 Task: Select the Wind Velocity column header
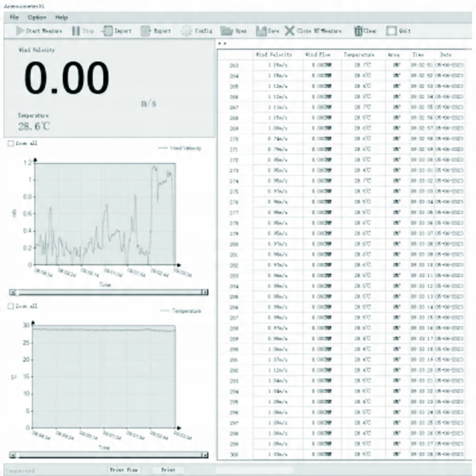pyautogui.click(x=274, y=55)
